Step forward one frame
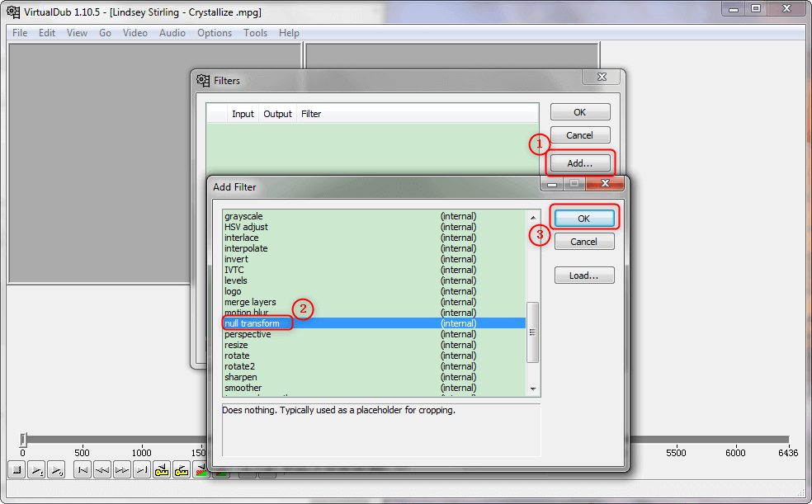Viewport: 812px width, 504px height. coord(121,470)
